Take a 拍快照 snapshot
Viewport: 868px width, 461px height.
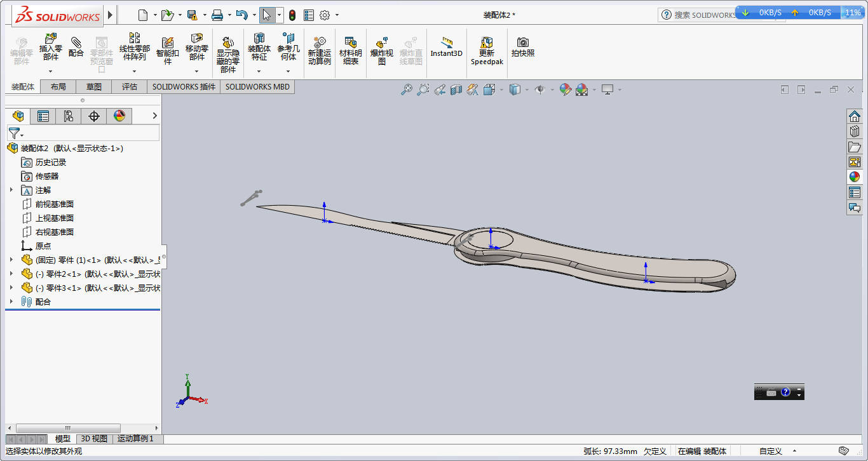pos(523,47)
